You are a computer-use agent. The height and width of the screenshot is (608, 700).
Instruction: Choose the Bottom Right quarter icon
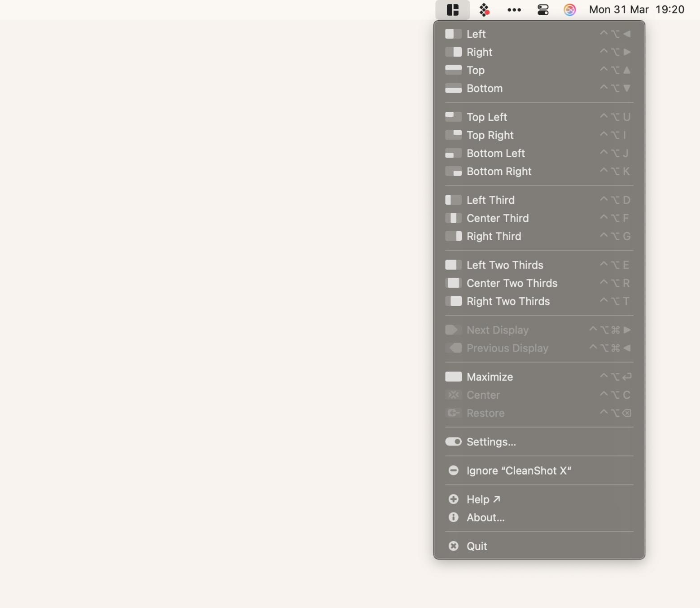(453, 172)
